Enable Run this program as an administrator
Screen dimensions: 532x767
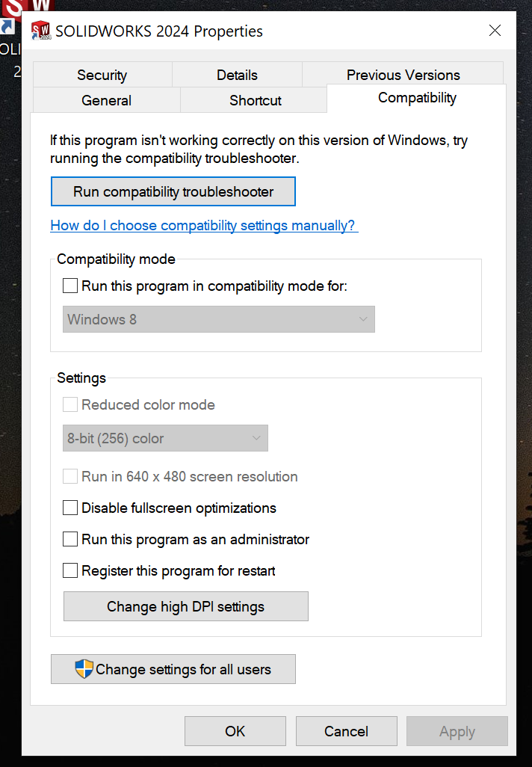(70, 540)
